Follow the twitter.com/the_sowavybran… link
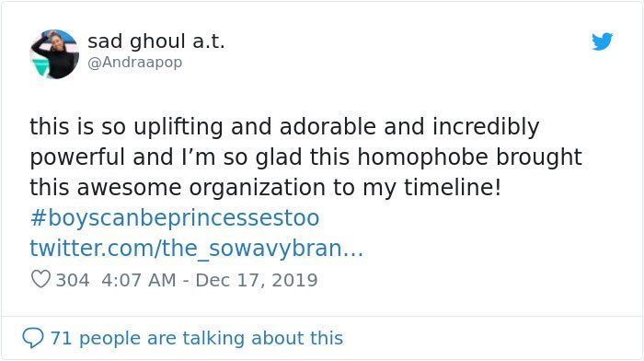The height and width of the screenshot is (361, 644). [196, 249]
